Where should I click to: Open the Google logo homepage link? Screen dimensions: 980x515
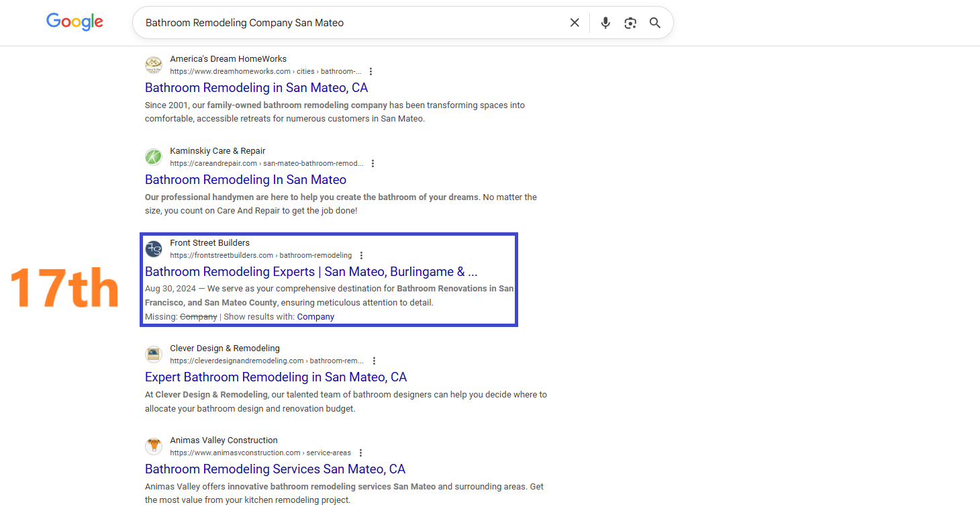tap(75, 21)
